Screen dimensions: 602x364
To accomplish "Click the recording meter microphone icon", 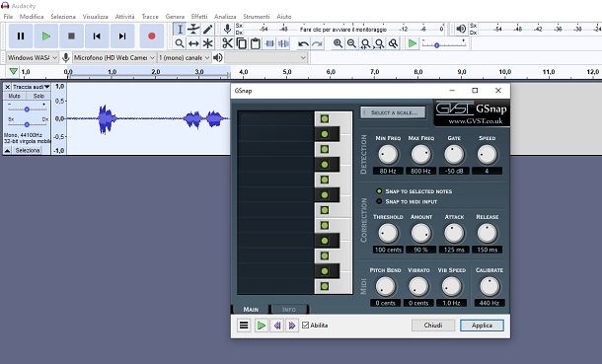I will pos(227,29).
